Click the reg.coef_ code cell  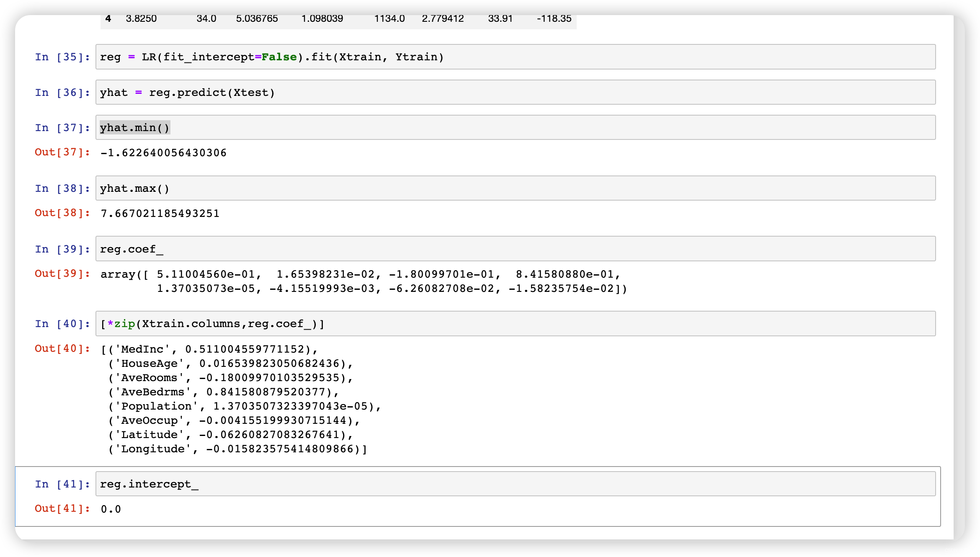[516, 249]
